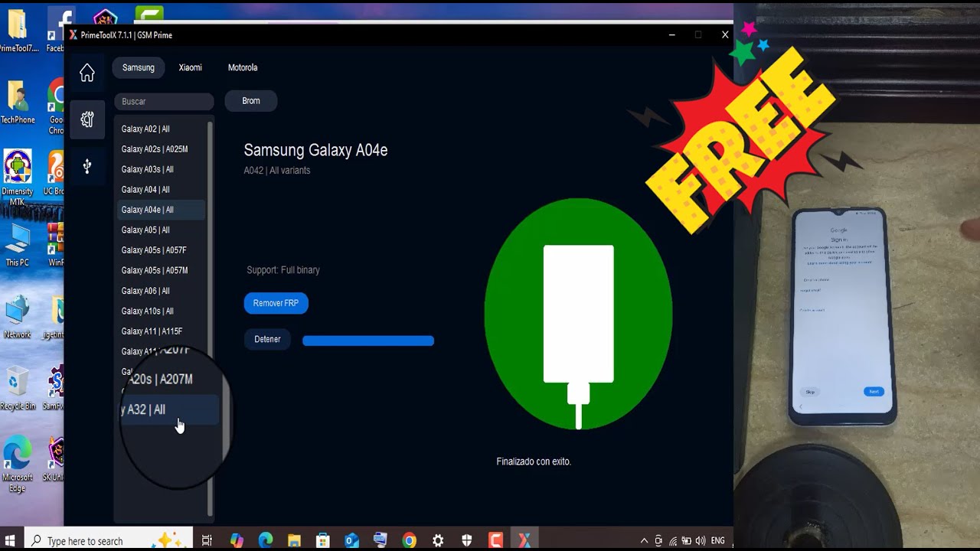Viewport: 980px width, 551px height.
Task: Select Galaxy A20s | A207M entry
Action: [x=162, y=380]
